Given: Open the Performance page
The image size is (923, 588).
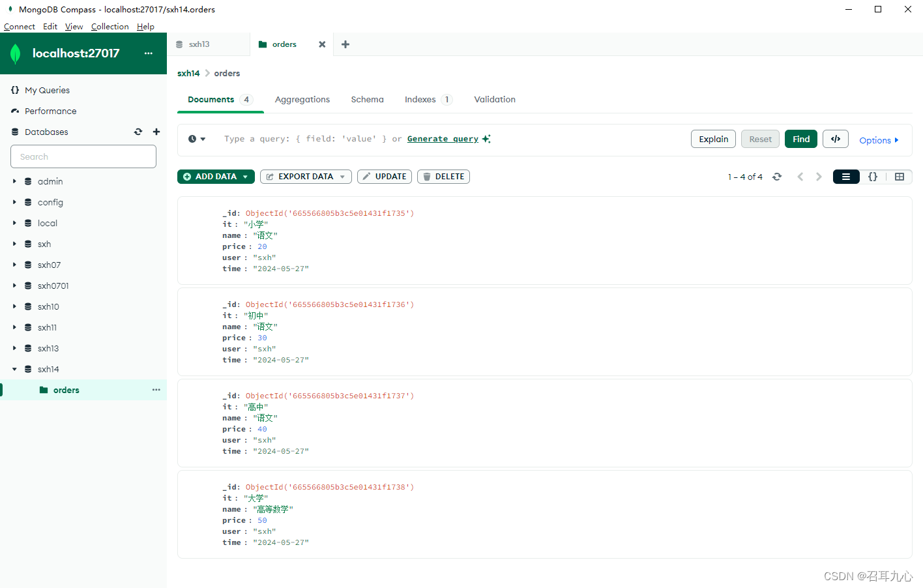Looking at the screenshot, I should pos(50,111).
